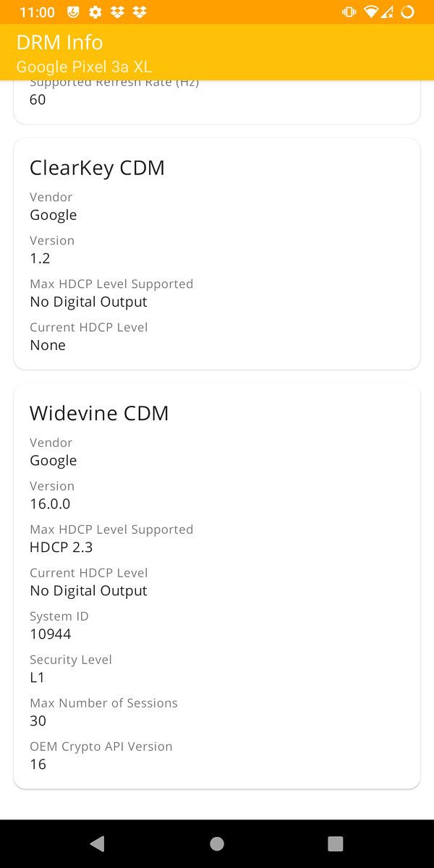Tap the Security Level value L1

(x=38, y=678)
